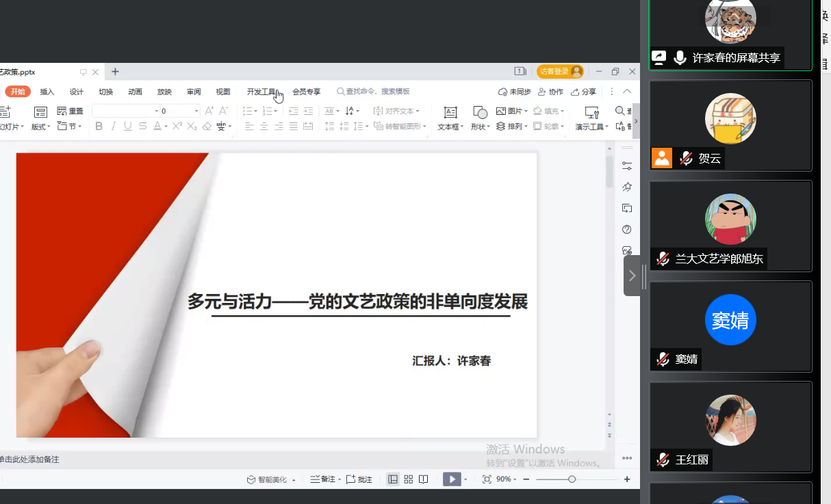Apply superscript X² formatting
Image resolution: width=831 pixels, height=504 pixels.
pos(177,127)
